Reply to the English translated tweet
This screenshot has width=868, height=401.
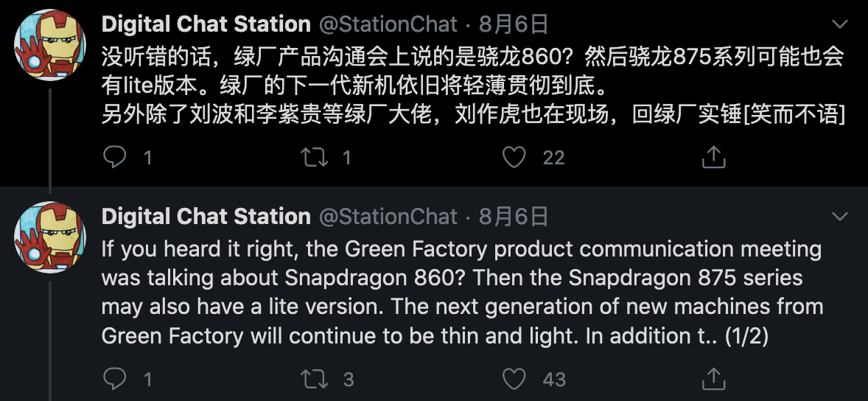pyautogui.click(x=115, y=379)
